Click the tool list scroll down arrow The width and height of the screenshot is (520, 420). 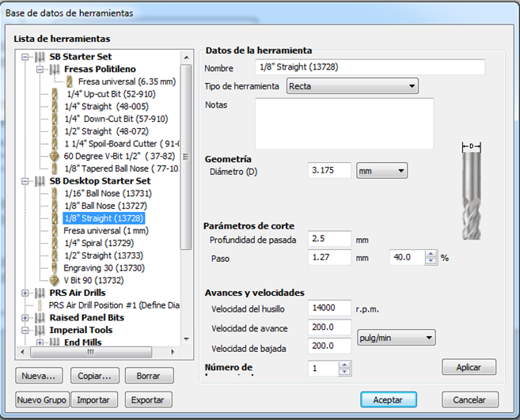pos(186,339)
